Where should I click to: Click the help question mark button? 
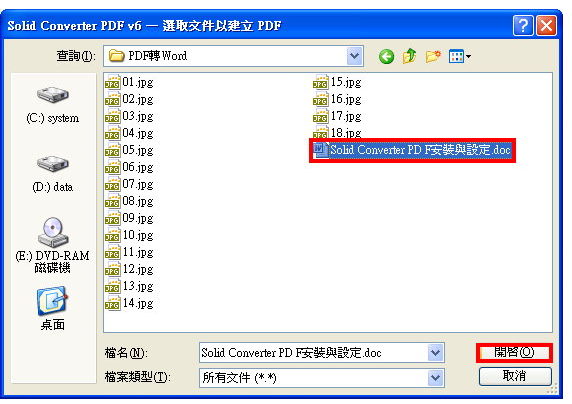(x=523, y=26)
